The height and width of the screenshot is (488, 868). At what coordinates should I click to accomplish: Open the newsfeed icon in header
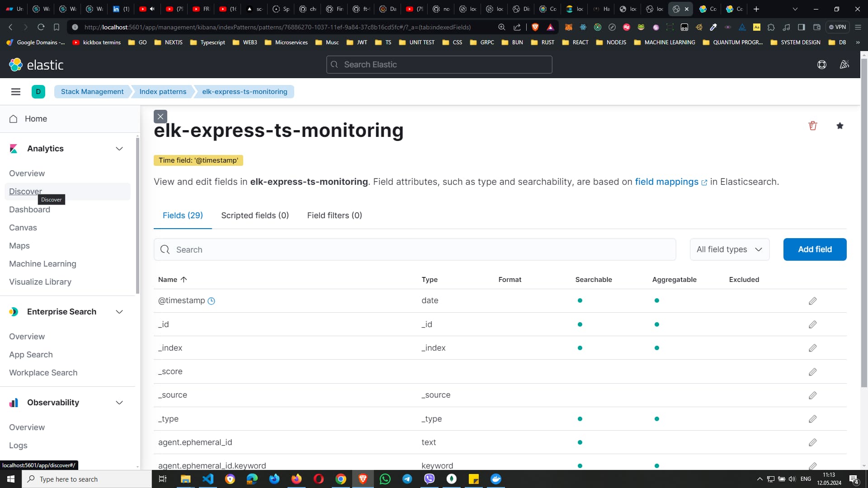pyautogui.click(x=844, y=65)
